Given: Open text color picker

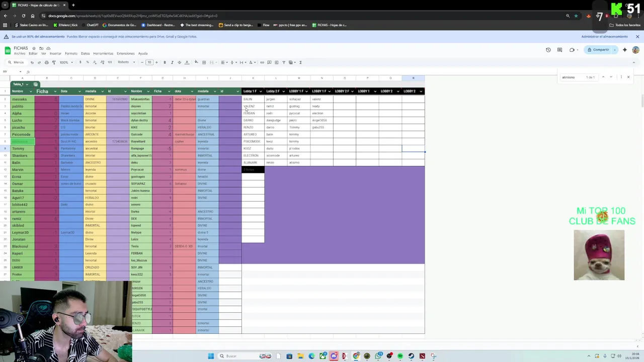Looking at the screenshot, I should [187, 62].
